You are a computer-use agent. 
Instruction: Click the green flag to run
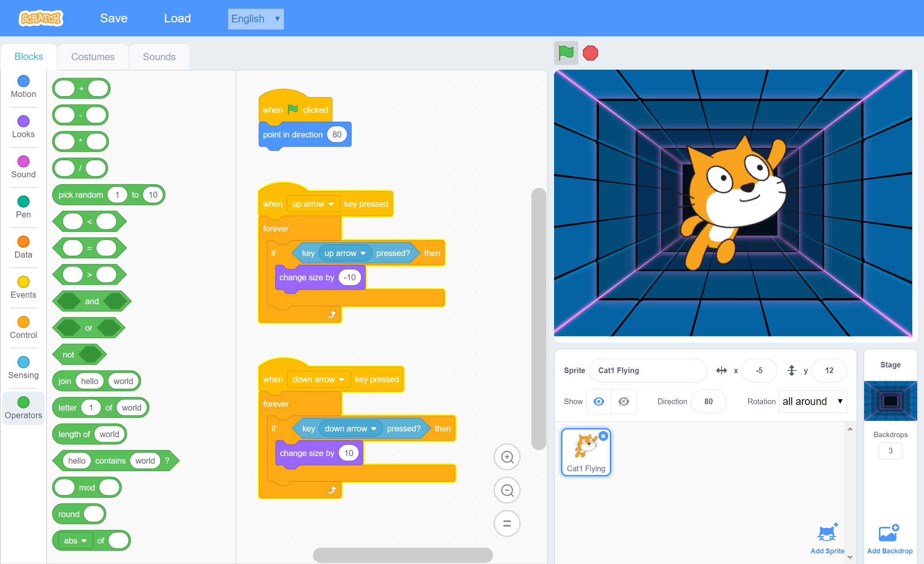[x=566, y=53]
